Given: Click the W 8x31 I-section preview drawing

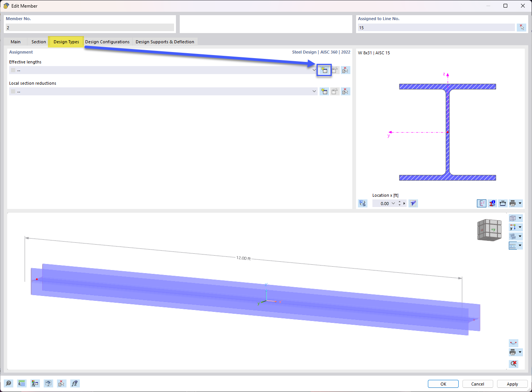Looking at the screenshot, I should pos(447,132).
